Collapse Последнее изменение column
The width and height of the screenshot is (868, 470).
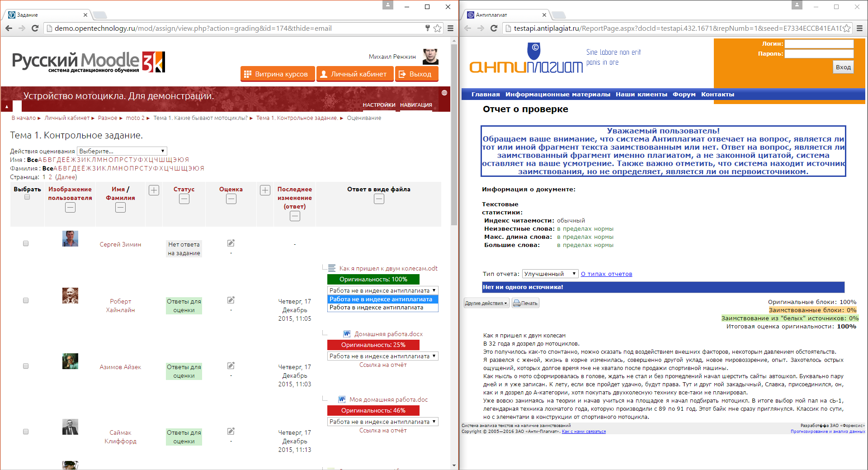tap(295, 216)
